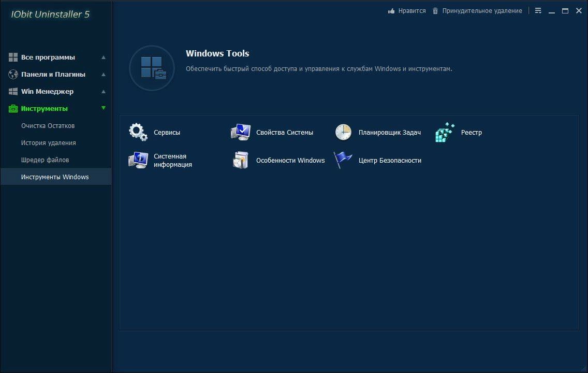Click the large Windows Tools header icon
588x373 pixels.
[x=152, y=68]
